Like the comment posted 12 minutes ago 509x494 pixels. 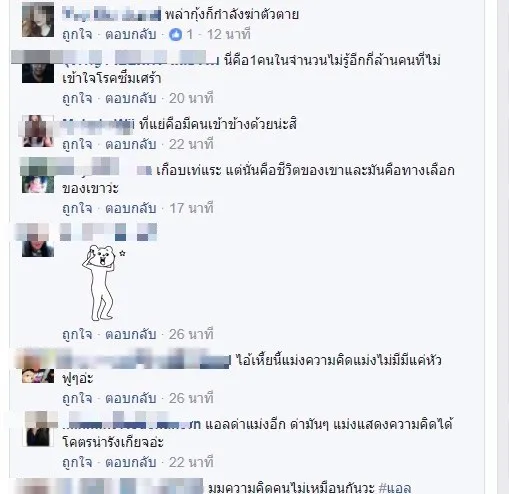click(x=77, y=34)
